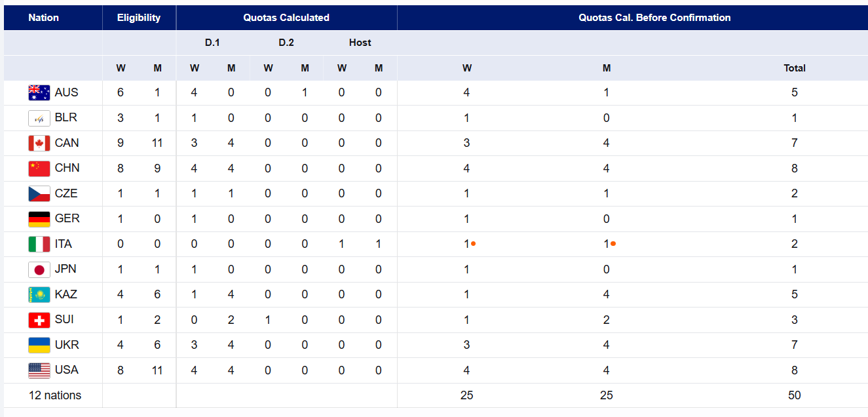The image size is (868, 417).
Task: Click the Italy flag icon
Action: tap(39, 245)
